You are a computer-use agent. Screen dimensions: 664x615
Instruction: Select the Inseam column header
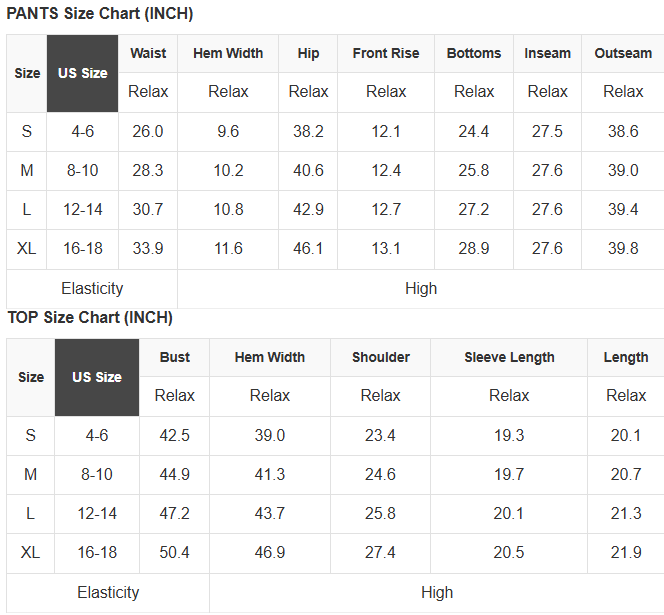(x=548, y=53)
